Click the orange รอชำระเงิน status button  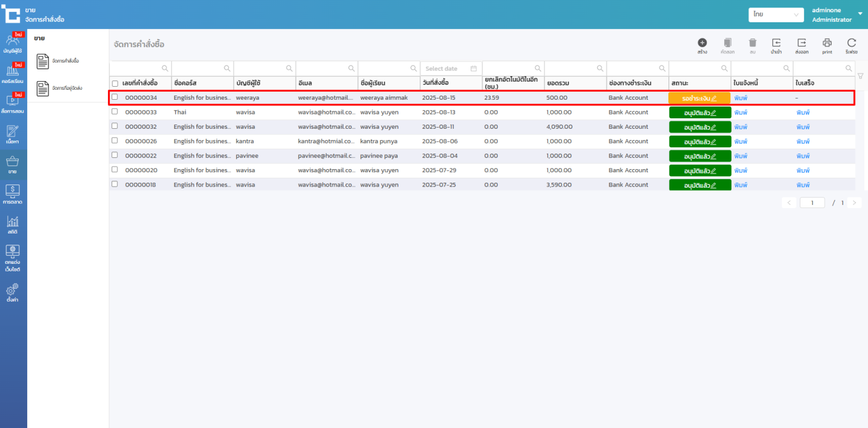pos(699,98)
